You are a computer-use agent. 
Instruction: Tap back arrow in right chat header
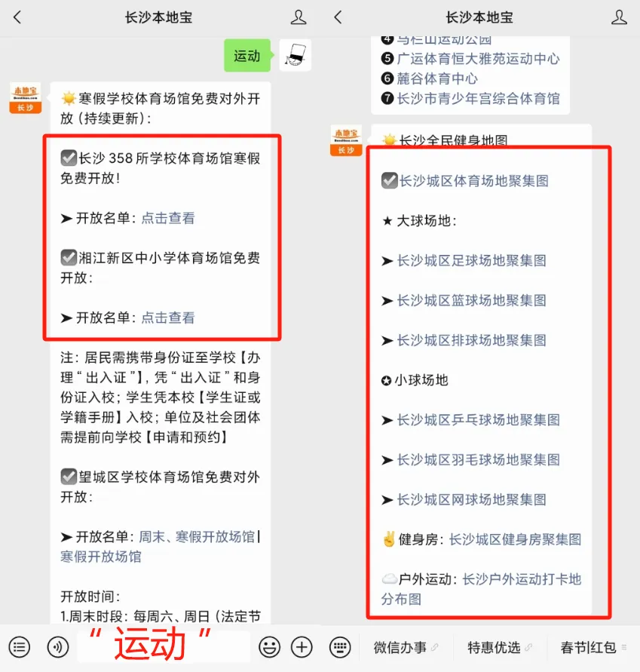(x=338, y=17)
